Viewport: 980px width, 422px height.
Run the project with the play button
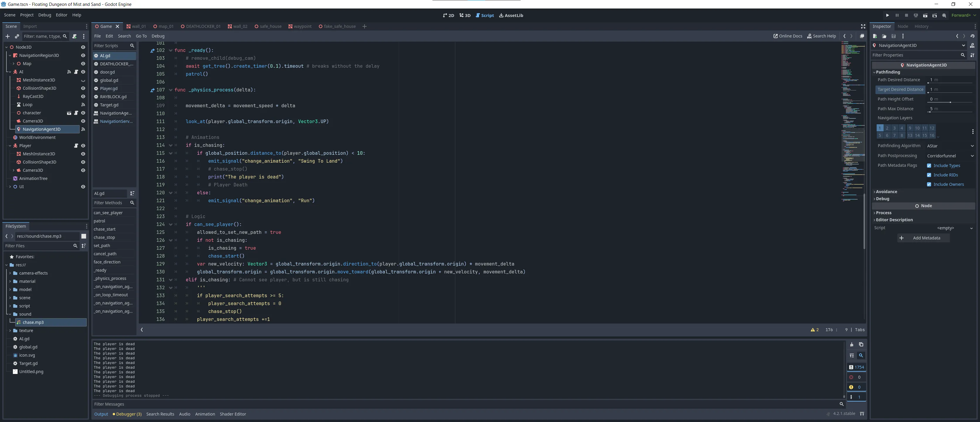click(887, 15)
